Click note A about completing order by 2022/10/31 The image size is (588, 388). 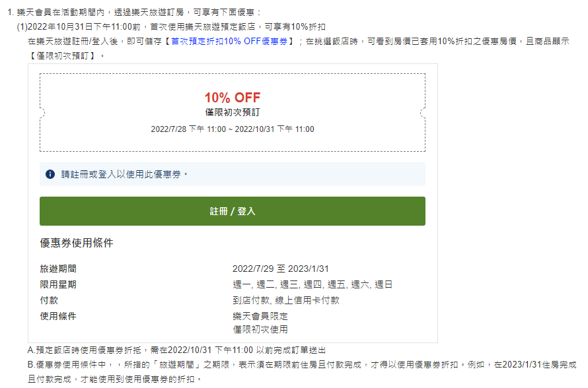[x=176, y=350]
